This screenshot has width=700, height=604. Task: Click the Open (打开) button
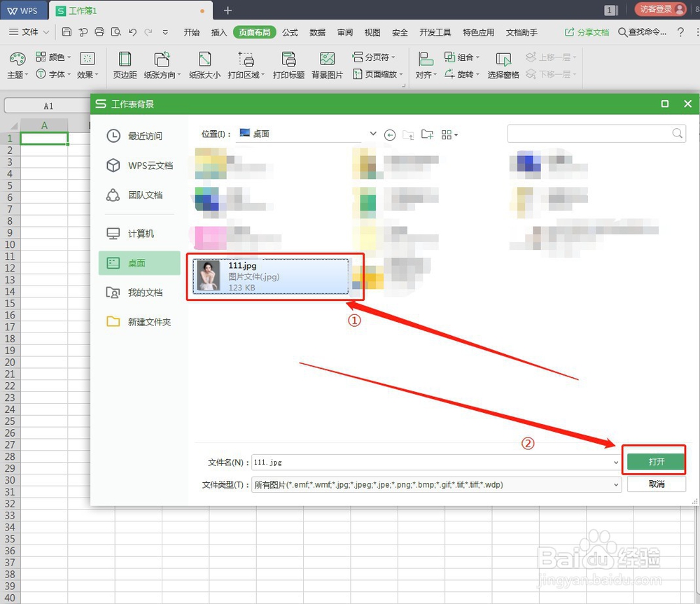656,462
